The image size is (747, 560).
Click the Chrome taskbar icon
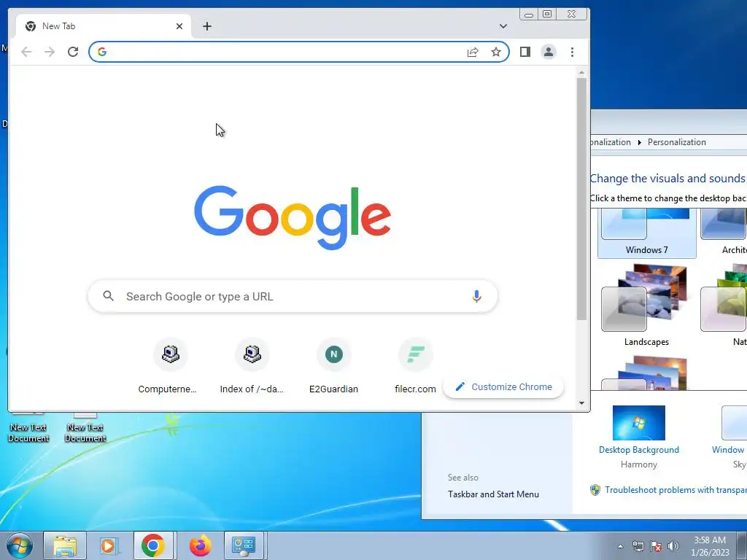click(153, 545)
